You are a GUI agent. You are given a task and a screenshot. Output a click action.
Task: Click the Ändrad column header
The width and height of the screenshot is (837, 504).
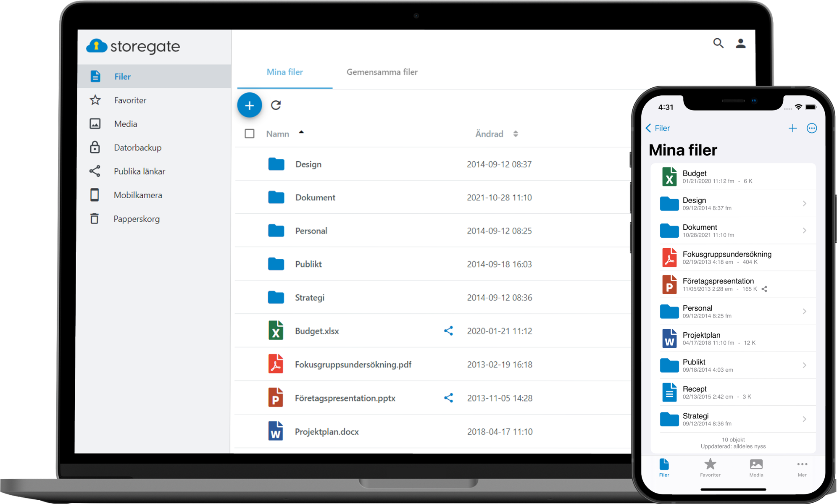(489, 134)
